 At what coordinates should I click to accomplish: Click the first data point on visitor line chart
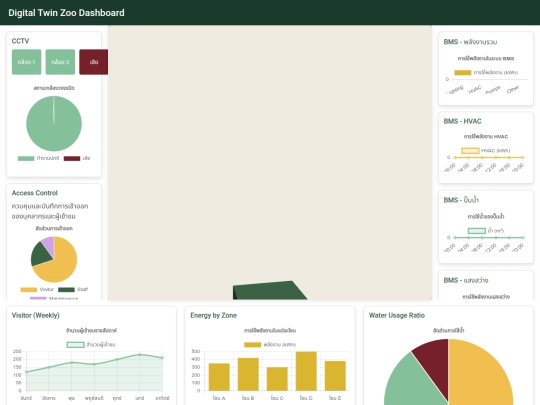pos(27,372)
